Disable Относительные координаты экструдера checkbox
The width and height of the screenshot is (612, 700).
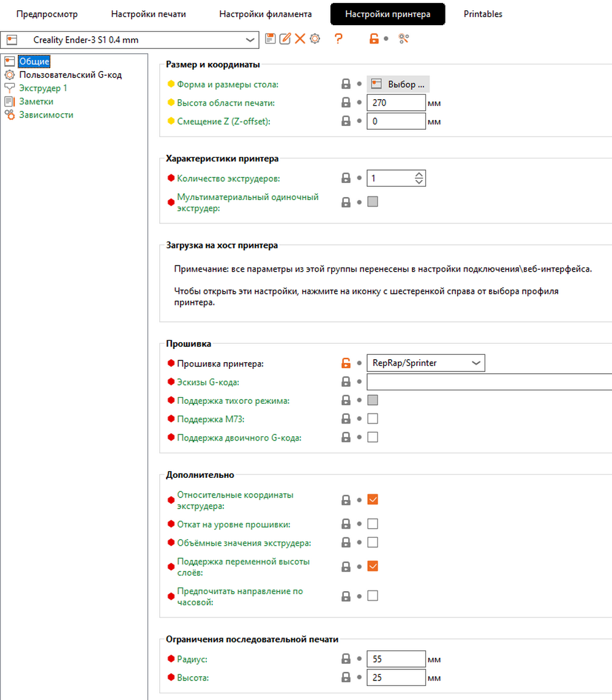[373, 499]
